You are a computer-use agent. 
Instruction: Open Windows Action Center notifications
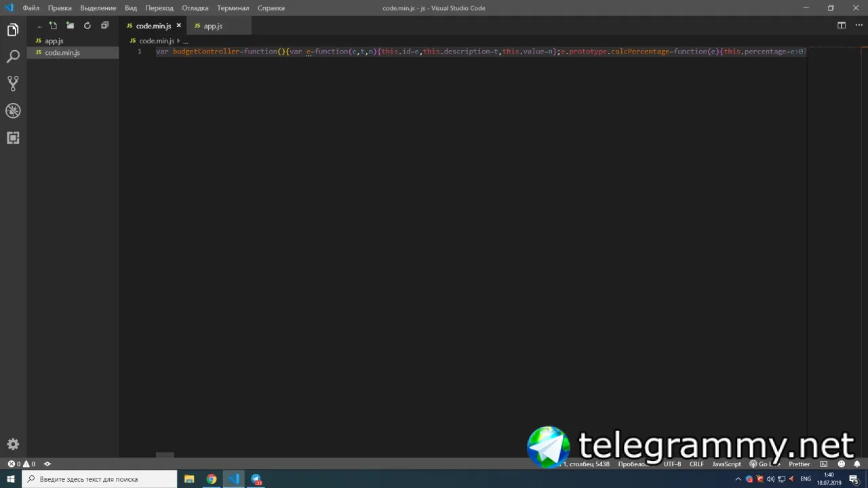(x=854, y=479)
